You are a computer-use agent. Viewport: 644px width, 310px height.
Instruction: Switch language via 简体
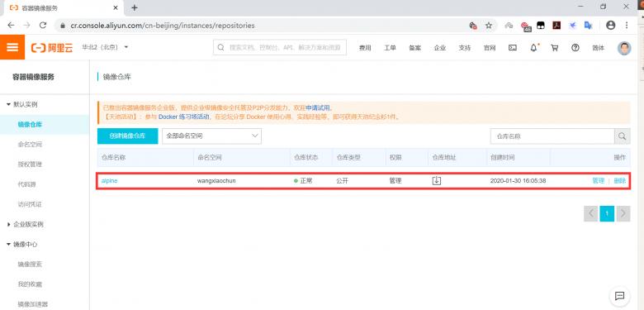[598, 48]
